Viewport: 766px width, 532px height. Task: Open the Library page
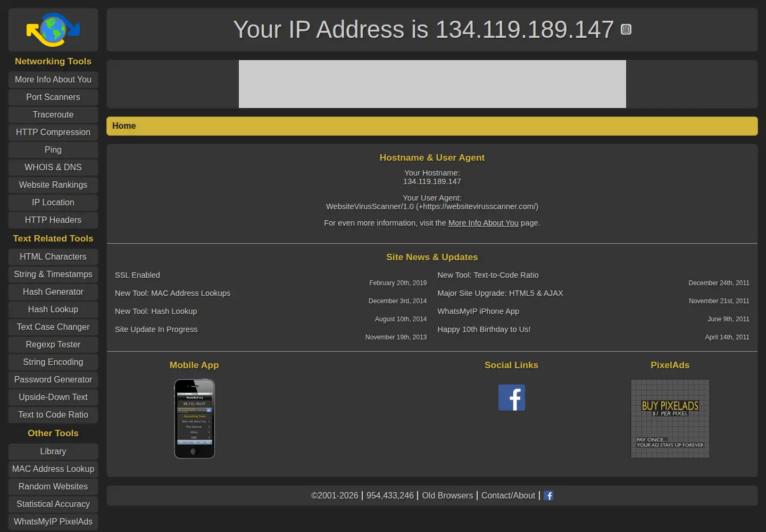(x=53, y=451)
